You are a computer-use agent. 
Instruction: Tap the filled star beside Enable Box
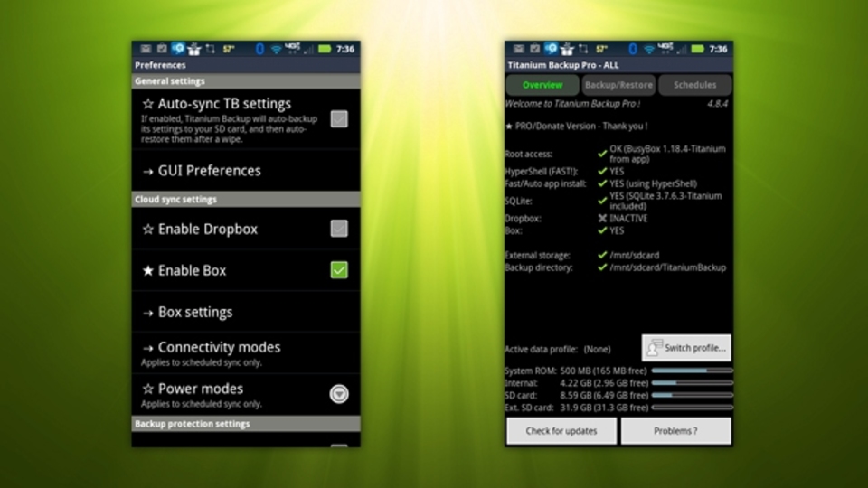(x=147, y=270)
